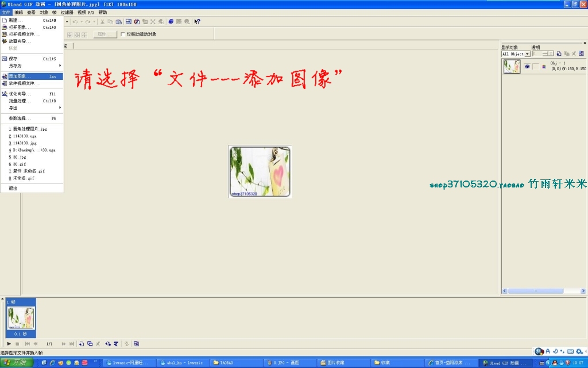Click the frame properties icon at the toolbar end

click(137, 344)
